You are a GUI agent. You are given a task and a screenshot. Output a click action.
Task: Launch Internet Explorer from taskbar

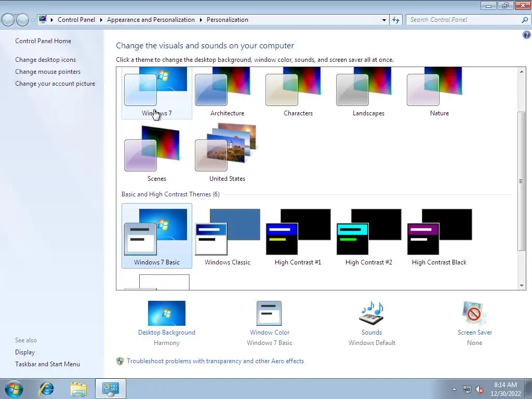pyautogui.click(x=46, y=389)
